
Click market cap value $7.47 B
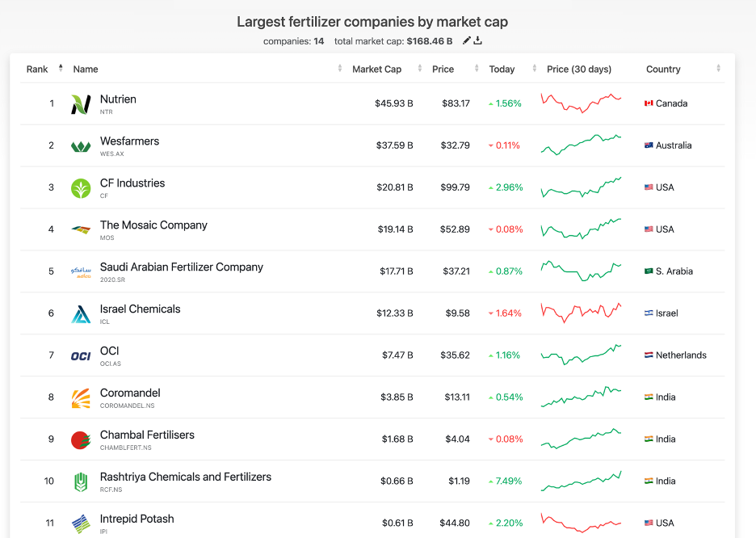point(397,355)
